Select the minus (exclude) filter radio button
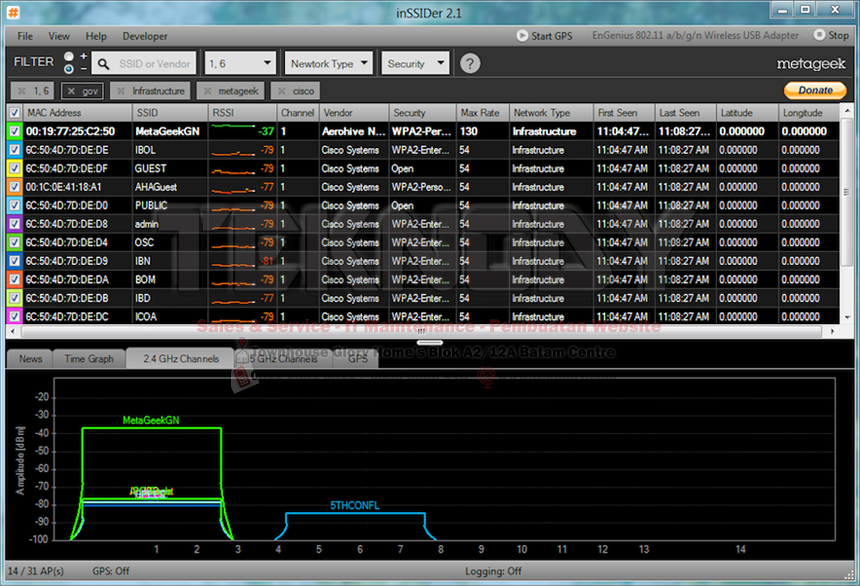Viewport: 860px width, 586px height. (x=69, y=69)
